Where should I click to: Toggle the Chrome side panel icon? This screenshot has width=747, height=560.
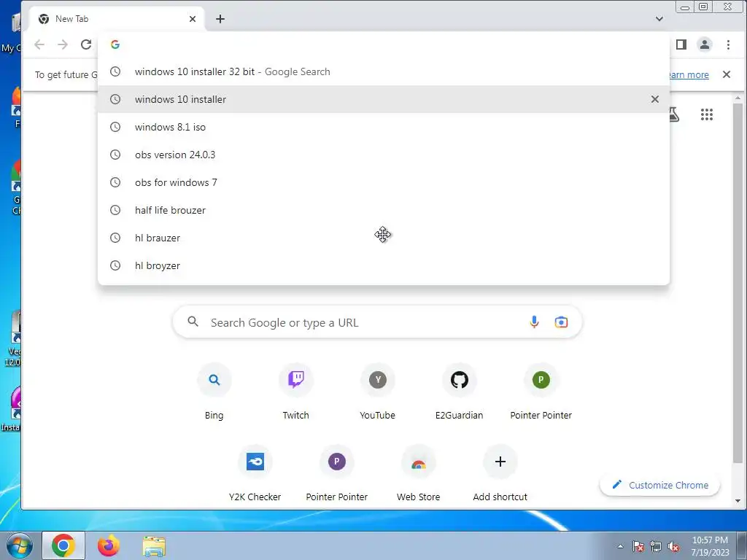pos(681,44)
